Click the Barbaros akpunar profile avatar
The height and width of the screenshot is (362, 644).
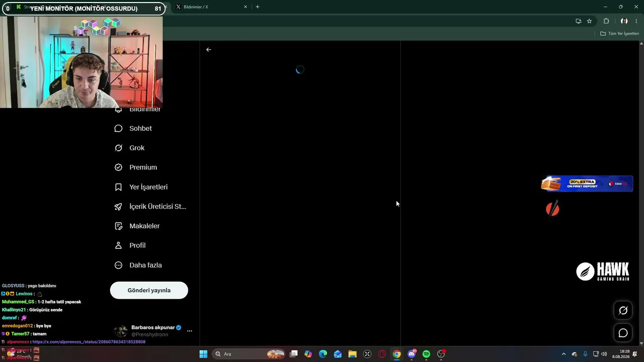pos(121,331)
